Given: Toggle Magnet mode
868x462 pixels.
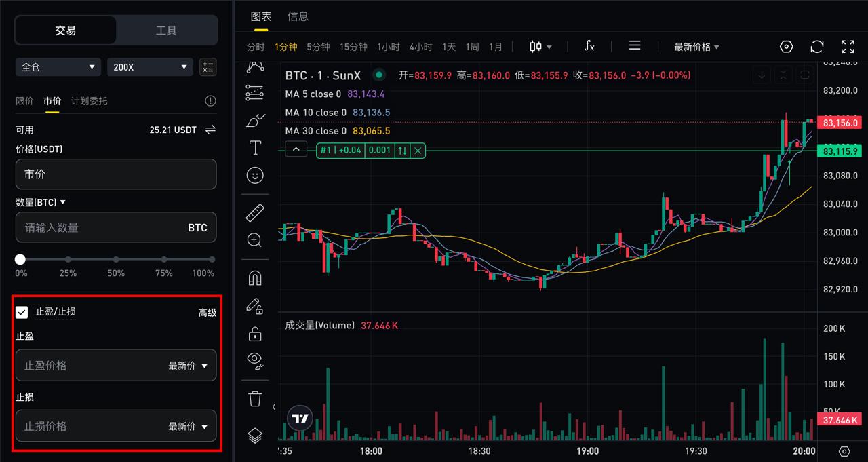Looking at the screenshot, I should click(x=255, y=278).
